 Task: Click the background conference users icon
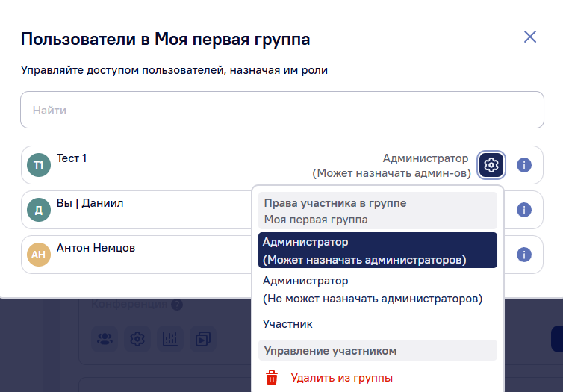105,339
